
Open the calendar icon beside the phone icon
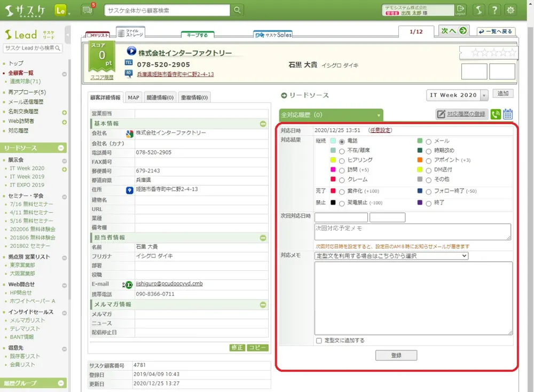click(x=508, y=114)
